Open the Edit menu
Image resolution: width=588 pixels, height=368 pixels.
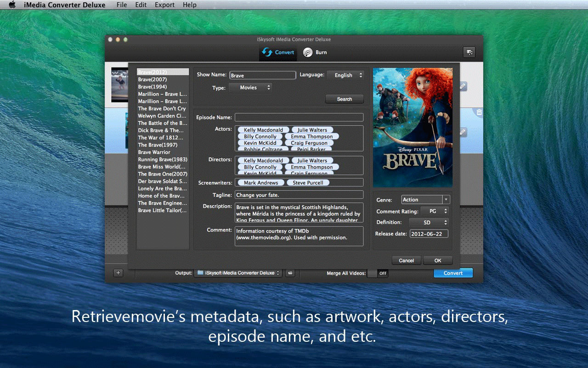point(141,5)
